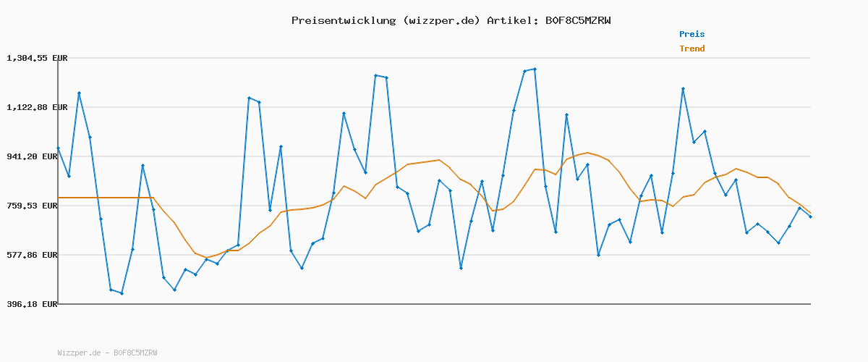Click the Wizzper.de footer watermark text
The image size is (868, 362).
coord(107,353)
